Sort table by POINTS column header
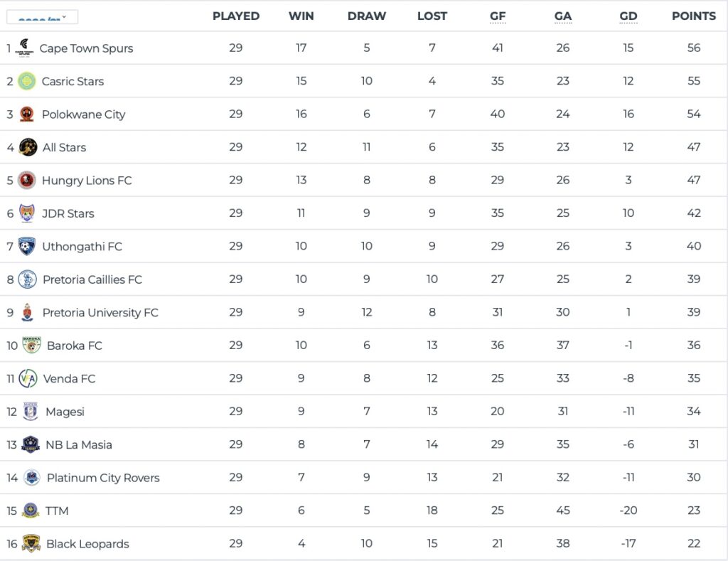Image resolution: width=728 pixels, height=561 pixels. pyautogui.click(x=693, y=16)
